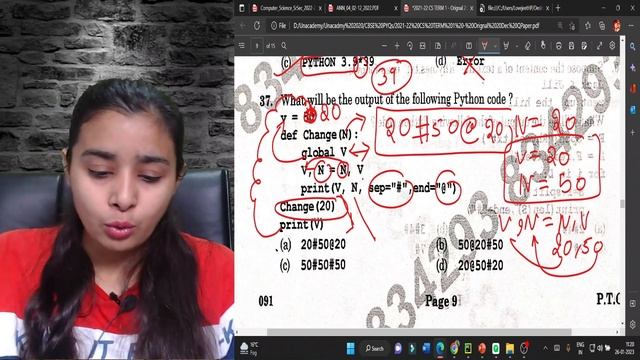Click answer option (d) 20@50#20
The width and height of the screenshot is (640, 360).
click(x=470, y=265)
